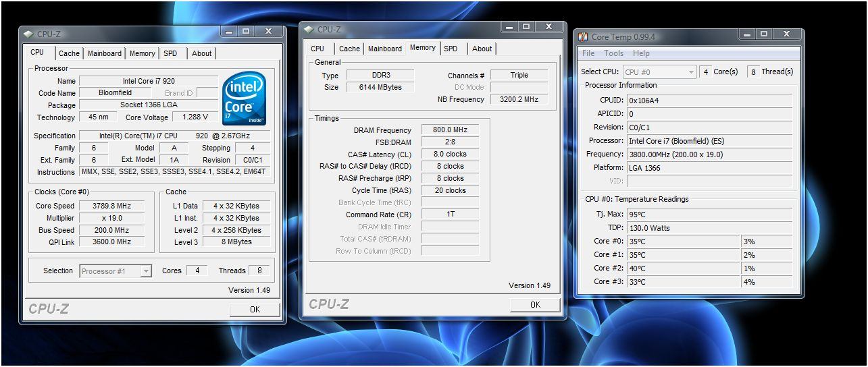
Task: Click the middle CPU-Z title bar icon
Action: 309,29
